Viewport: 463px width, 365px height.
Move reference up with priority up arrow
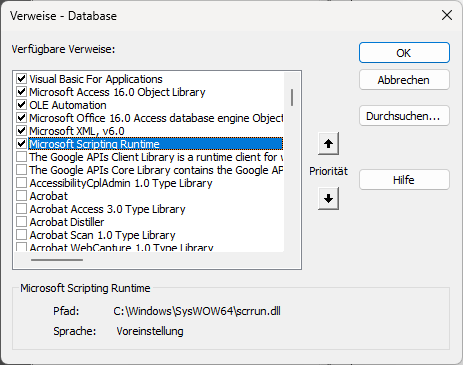point(328,144)
